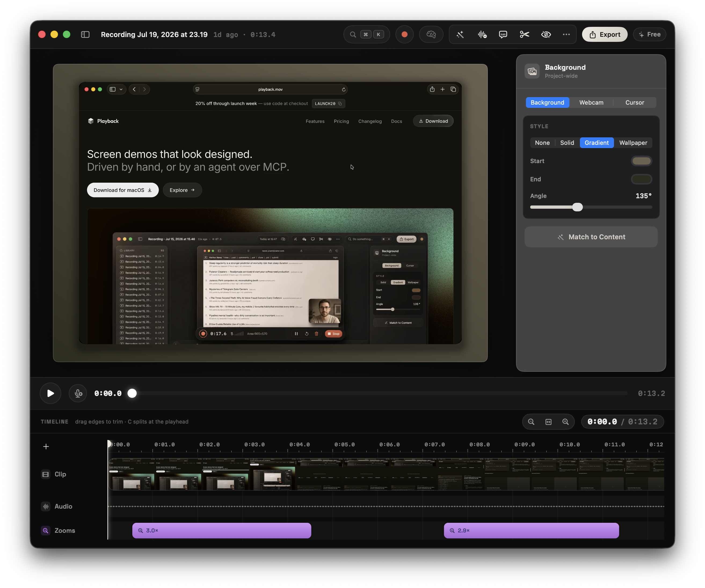Open the AI assistant brain icon
This screenshot has width=705, height=588.
click(x=431, y=35)
